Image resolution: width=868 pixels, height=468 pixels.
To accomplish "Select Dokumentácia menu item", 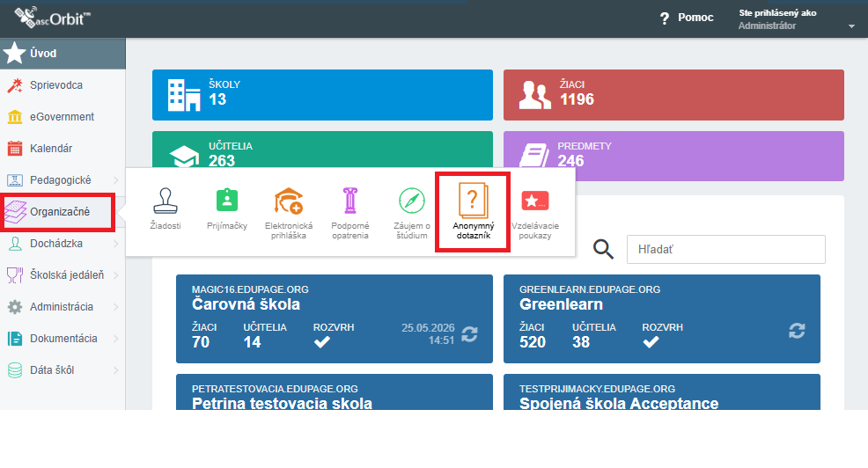I will [x=63, y=339].
